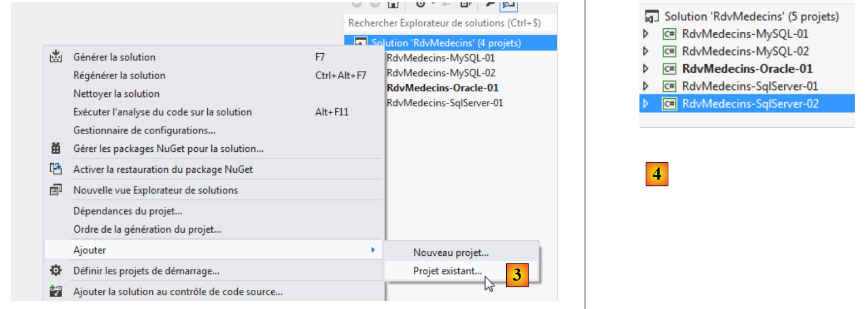Choose Projet existant... from the submenu
Viewport: 868px width, 309px height.
[x=447, y=271]
